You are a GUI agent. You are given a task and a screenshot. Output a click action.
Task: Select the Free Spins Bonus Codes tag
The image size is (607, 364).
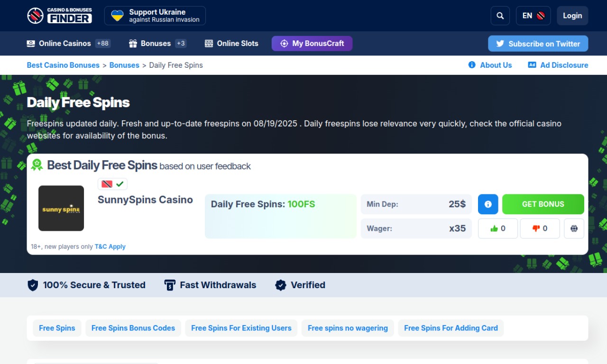[133, 328]
